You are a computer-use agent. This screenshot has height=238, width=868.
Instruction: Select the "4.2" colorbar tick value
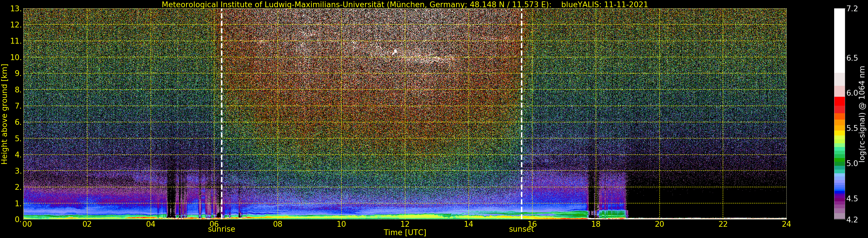852,220
